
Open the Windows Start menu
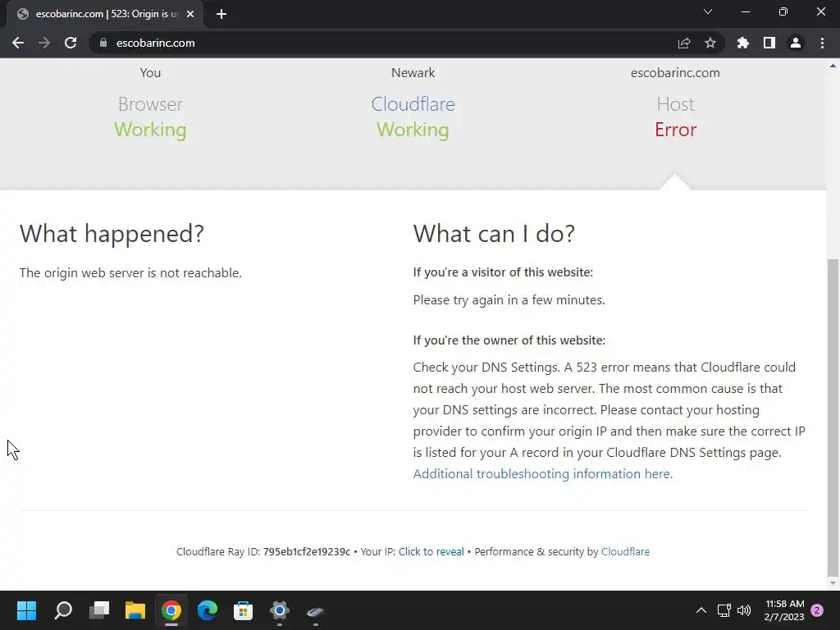pyautogui.click(x=26, y=610)
